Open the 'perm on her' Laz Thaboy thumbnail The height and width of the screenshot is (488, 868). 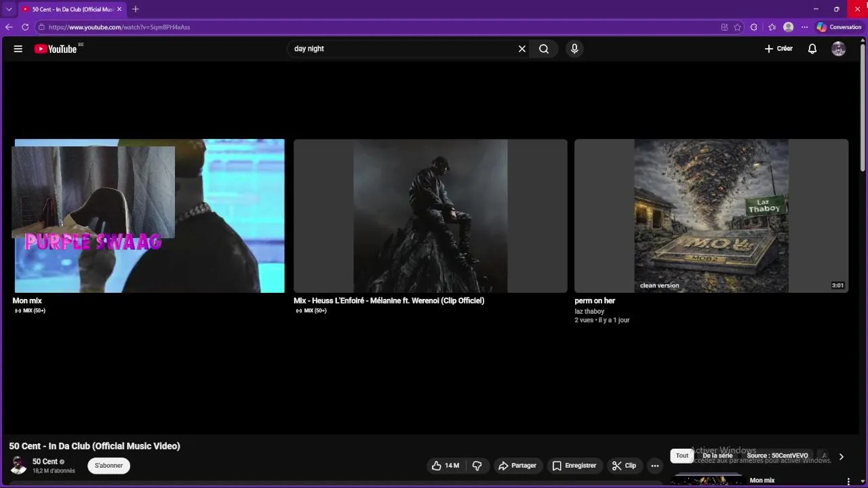[711, 216]
